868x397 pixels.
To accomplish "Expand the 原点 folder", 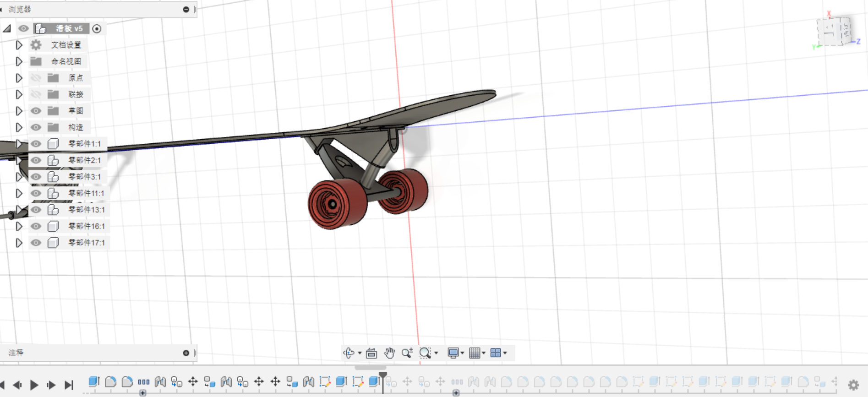I will click(19, 78).
